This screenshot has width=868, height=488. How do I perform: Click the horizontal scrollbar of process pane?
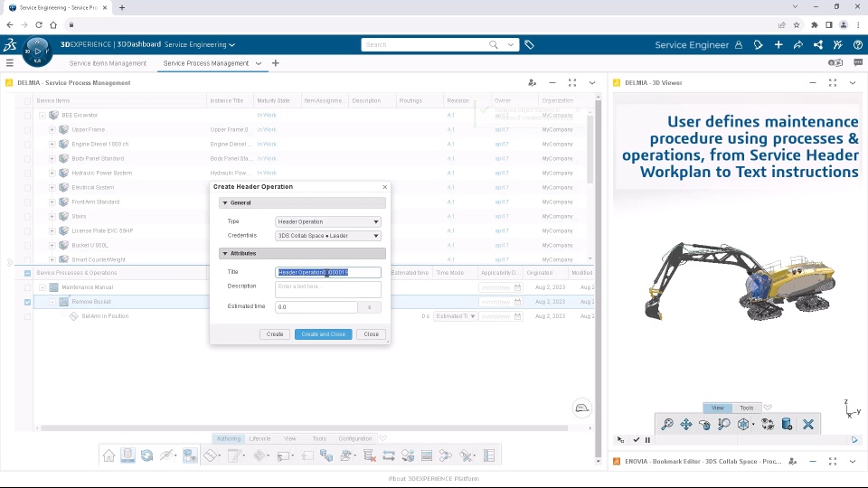point(305,428)
